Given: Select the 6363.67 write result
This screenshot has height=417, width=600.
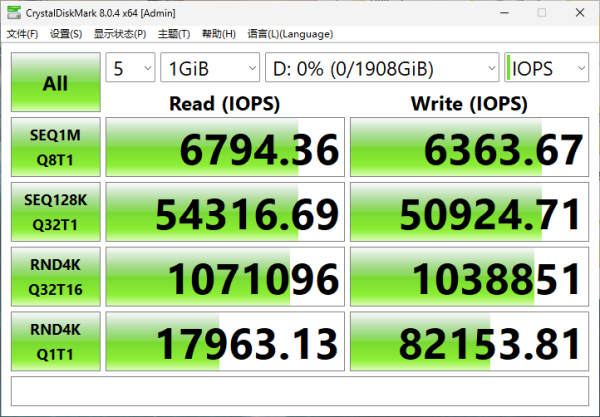Looking at the screenshot, I should (x=470, y=147).
